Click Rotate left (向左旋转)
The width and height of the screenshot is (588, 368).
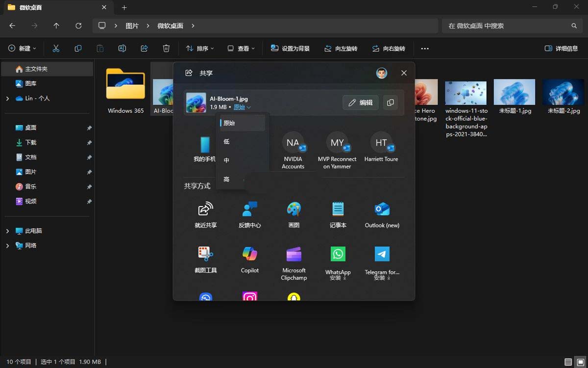click(x=341, y=49)
